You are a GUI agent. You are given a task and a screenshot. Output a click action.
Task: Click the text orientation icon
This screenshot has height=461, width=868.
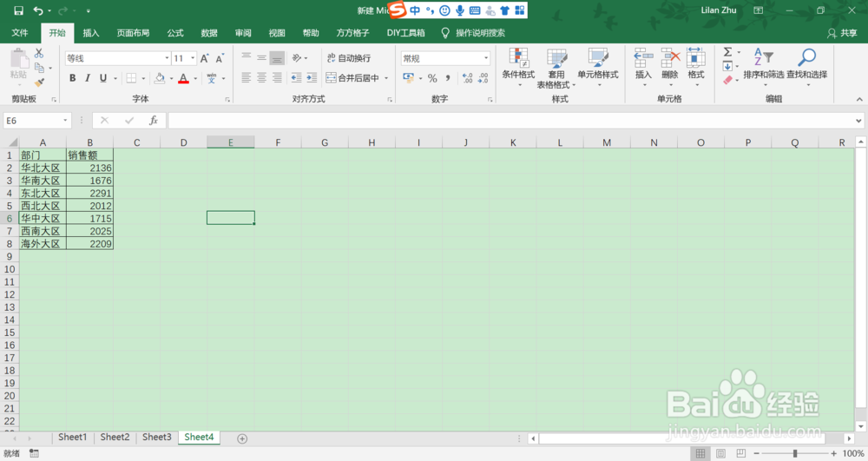pos(297,58)
